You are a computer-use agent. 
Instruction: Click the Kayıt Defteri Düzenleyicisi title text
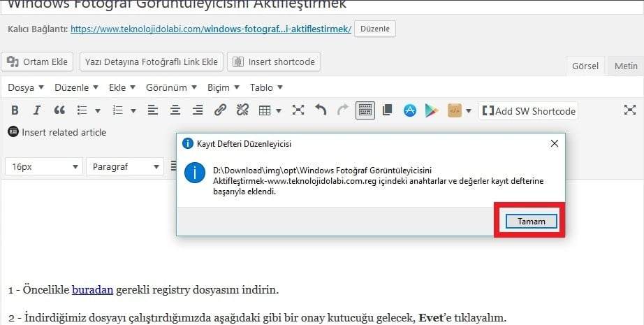coord(244,144)
